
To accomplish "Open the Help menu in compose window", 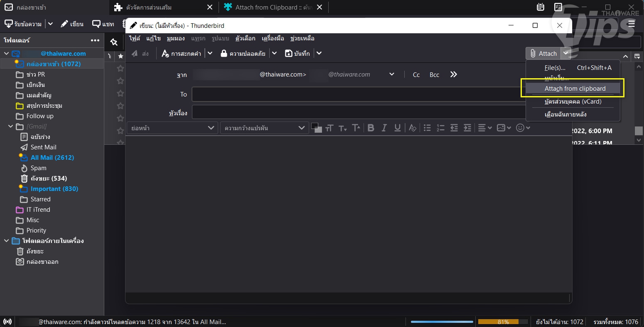I will point(302,38).
